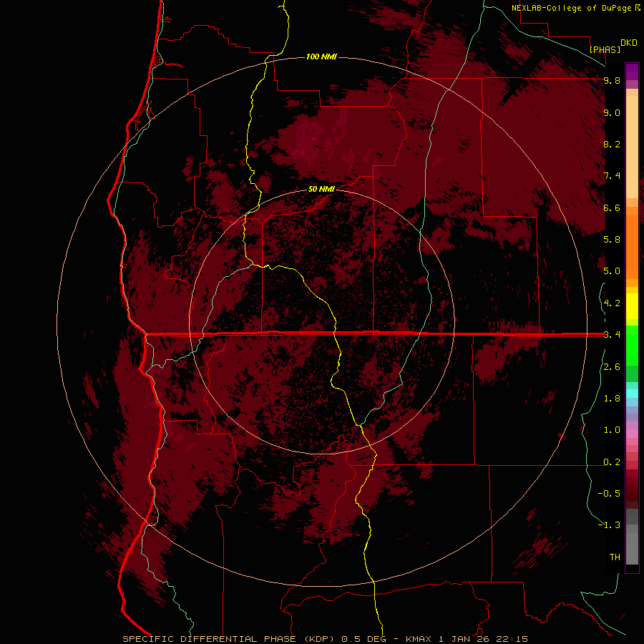Screen dimensions: 644x644
Task: Click the -0.5 scale label
Action: 609,494
